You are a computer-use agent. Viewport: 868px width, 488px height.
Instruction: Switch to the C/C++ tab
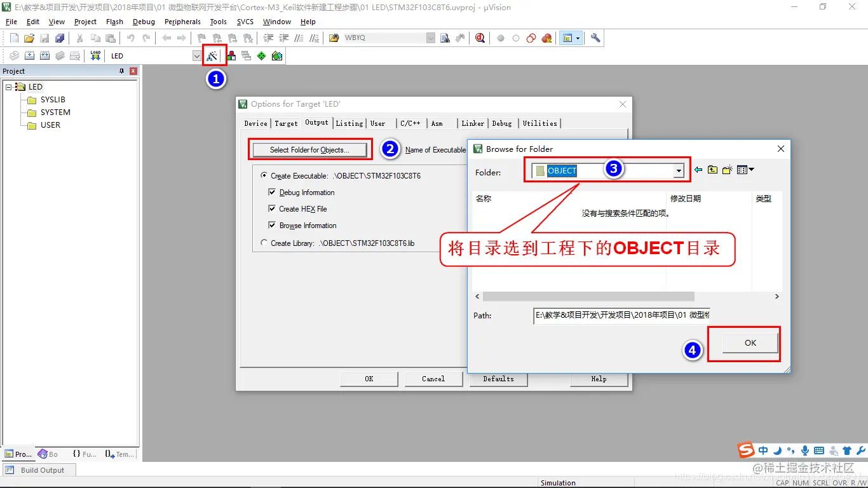pos(410,123)
